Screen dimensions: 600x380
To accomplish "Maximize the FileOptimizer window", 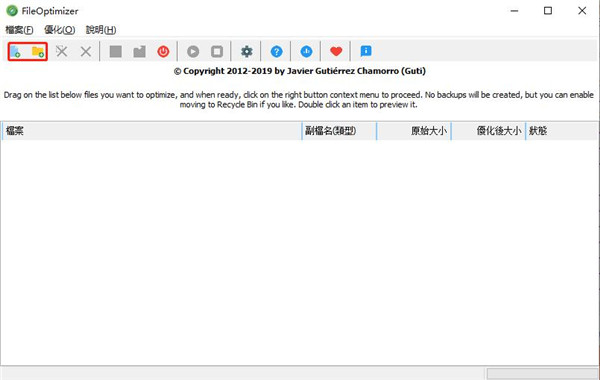I will click(x=548, y=11).
